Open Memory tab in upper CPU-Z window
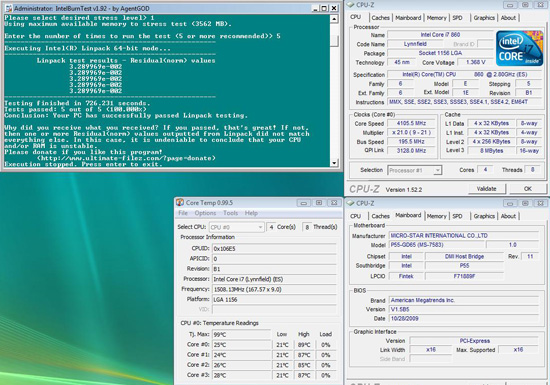Viewport: 550px width, 385px height. coord(436,18)
